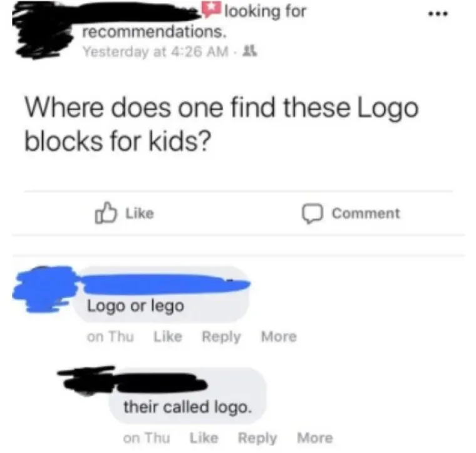Click the Comment label under the post

(366, 213)
